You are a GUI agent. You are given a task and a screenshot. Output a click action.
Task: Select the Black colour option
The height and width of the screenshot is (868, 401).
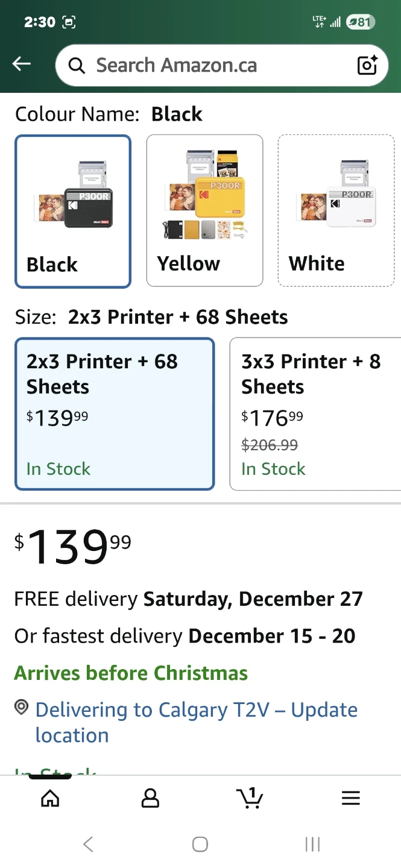73,211
